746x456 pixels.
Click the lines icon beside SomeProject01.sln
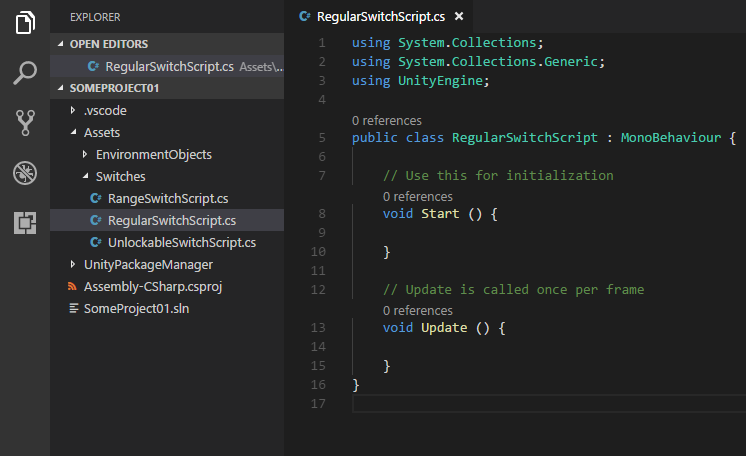tap(73, 308)
